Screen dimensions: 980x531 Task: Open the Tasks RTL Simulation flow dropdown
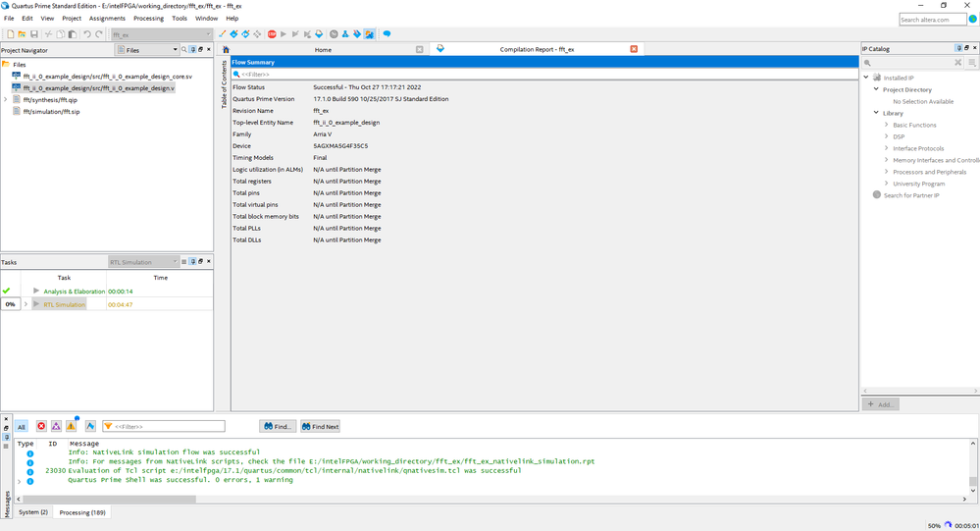tap(143, 262)
